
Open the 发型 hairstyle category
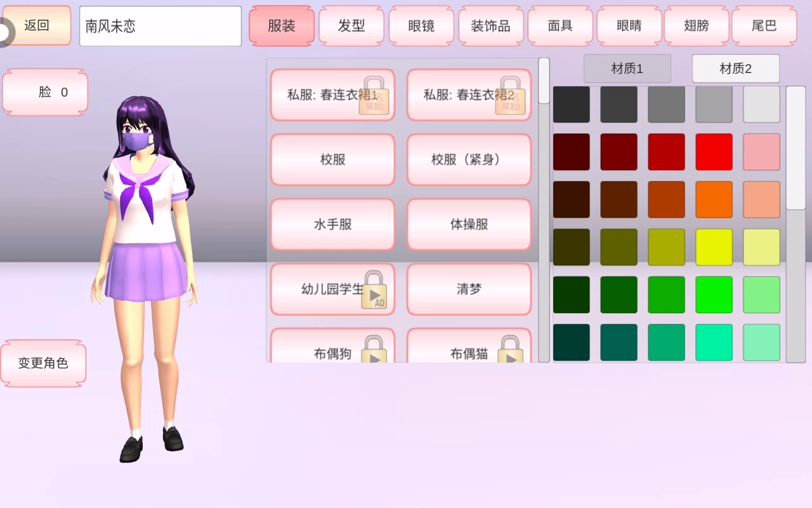351,26
